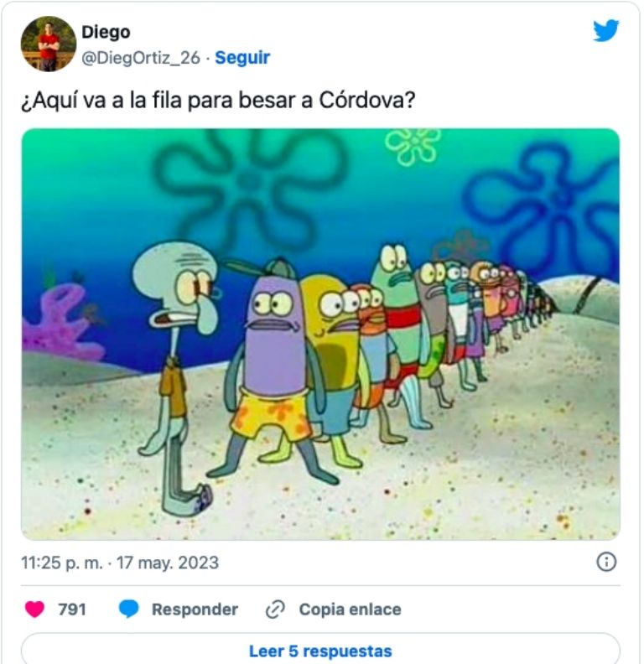Click the 17 may. 2023 date

pyautogui.click(x=168, y=563)
